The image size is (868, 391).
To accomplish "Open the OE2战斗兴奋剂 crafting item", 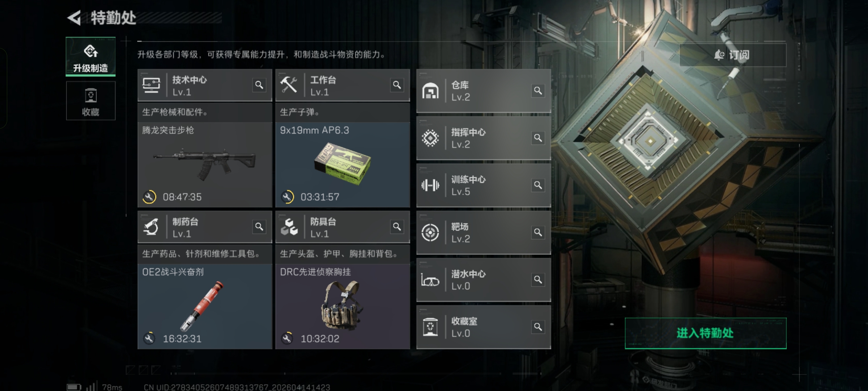I will tap(205, 306).
